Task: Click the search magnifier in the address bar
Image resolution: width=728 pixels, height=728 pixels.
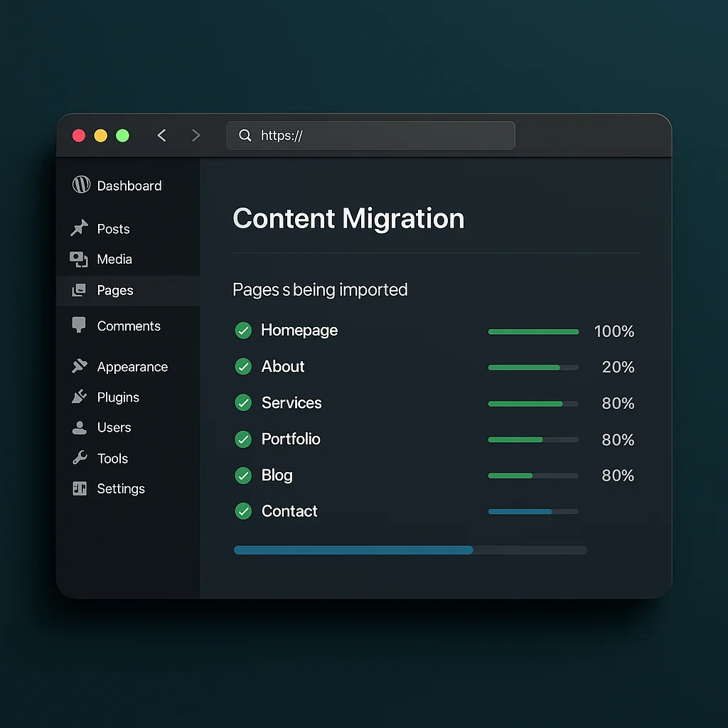Action: click(x=245, y=135)
